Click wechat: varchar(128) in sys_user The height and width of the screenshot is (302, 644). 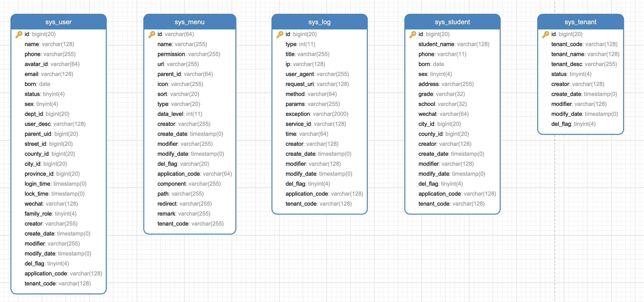[x=51, y=204]
